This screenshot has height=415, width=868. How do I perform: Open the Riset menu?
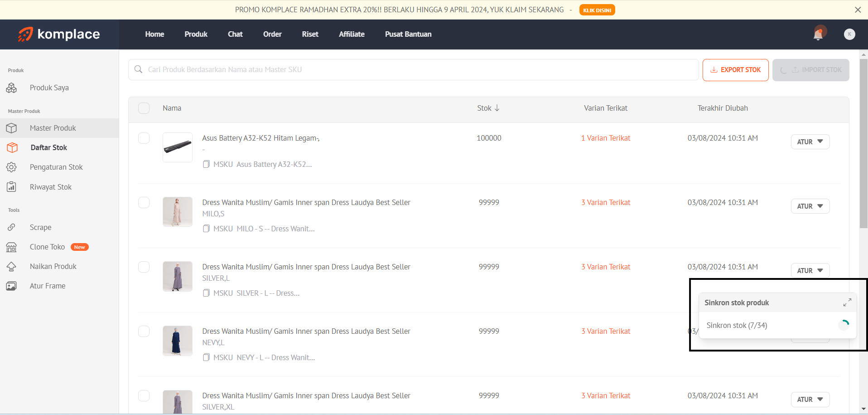(310, 34)
